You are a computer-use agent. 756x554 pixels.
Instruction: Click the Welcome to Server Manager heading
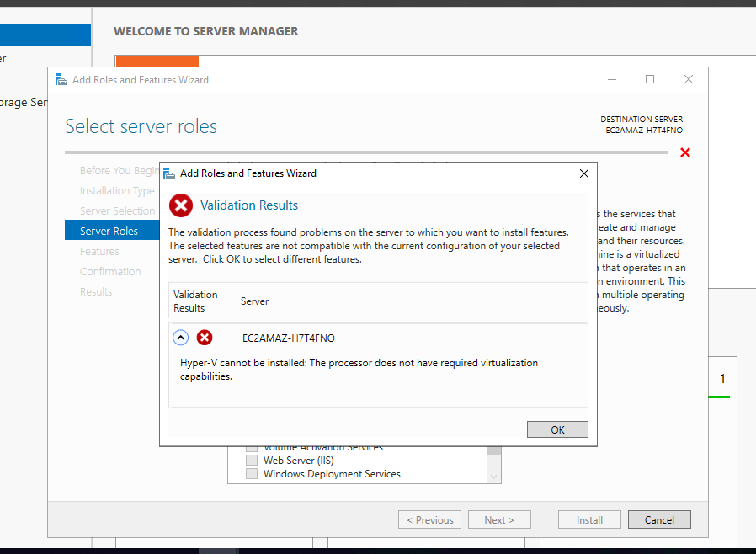pyautogui.click(x=206, y=31)
